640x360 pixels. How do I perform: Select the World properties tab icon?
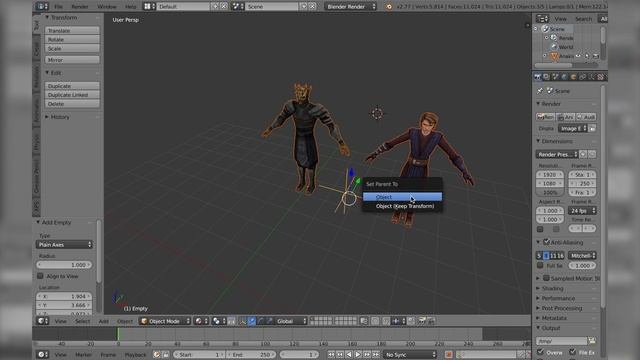(x=564, y=77)
